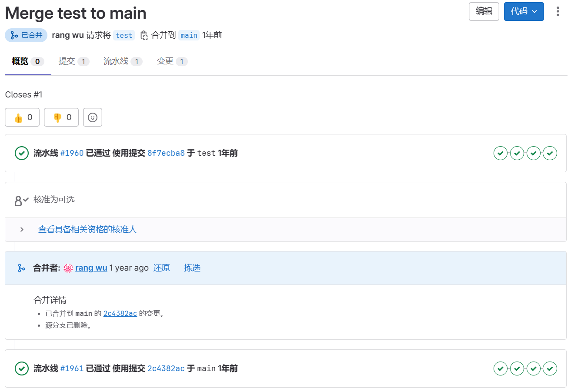Open the 代码 dropdown button
This screenshot has height=392, width=571.
(x=524, y=12)
